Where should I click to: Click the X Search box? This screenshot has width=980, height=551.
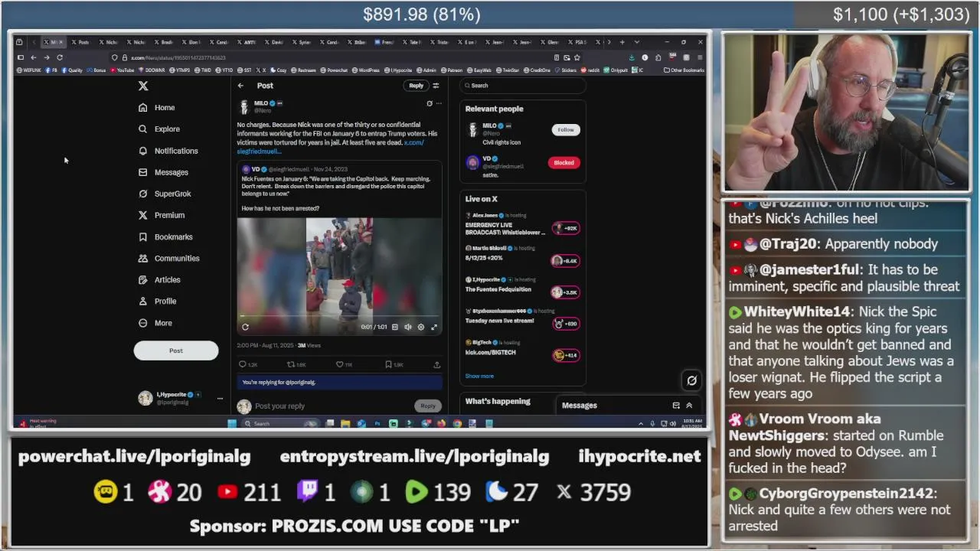pos(523,86)
